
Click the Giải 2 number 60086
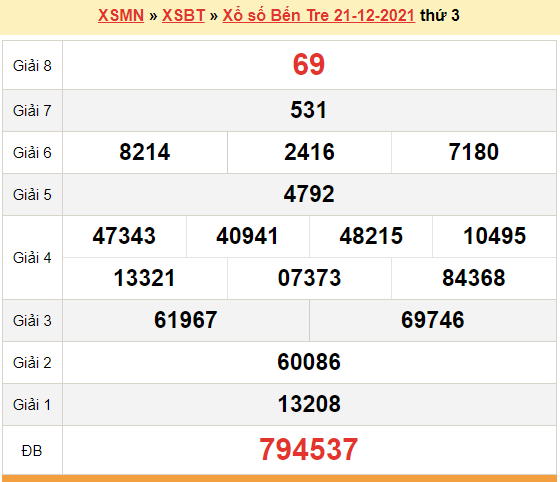[309, 362]
